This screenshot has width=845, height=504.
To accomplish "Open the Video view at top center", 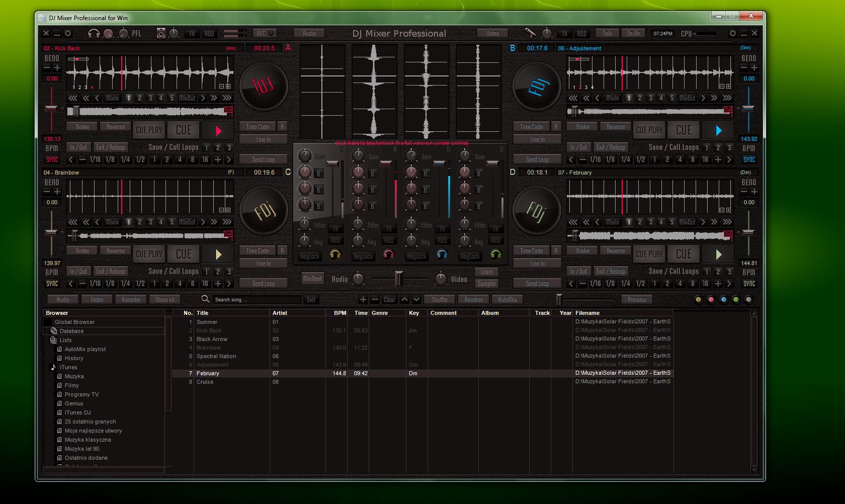I will 492,33.
